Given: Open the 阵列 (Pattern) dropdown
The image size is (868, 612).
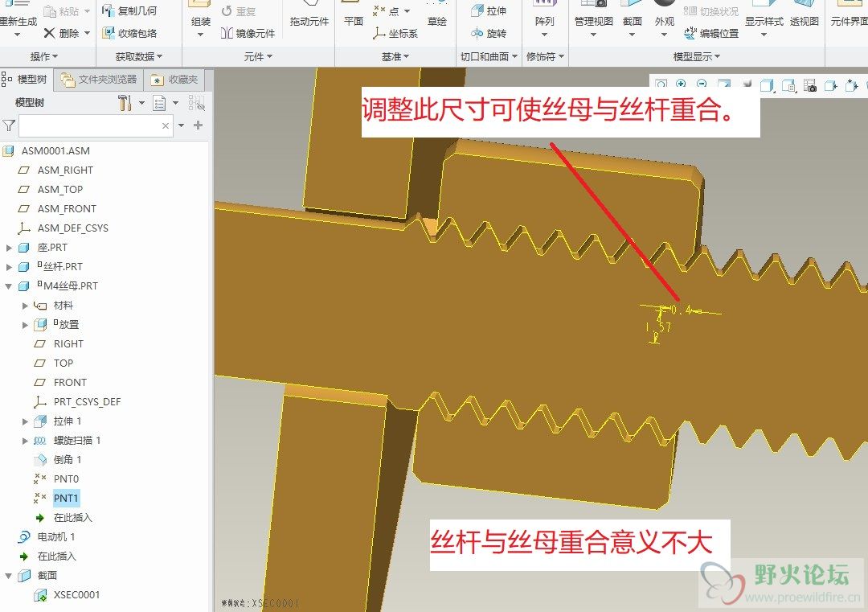Looking at the screenshot, I should pyautogui.click(x=544, y=35).
